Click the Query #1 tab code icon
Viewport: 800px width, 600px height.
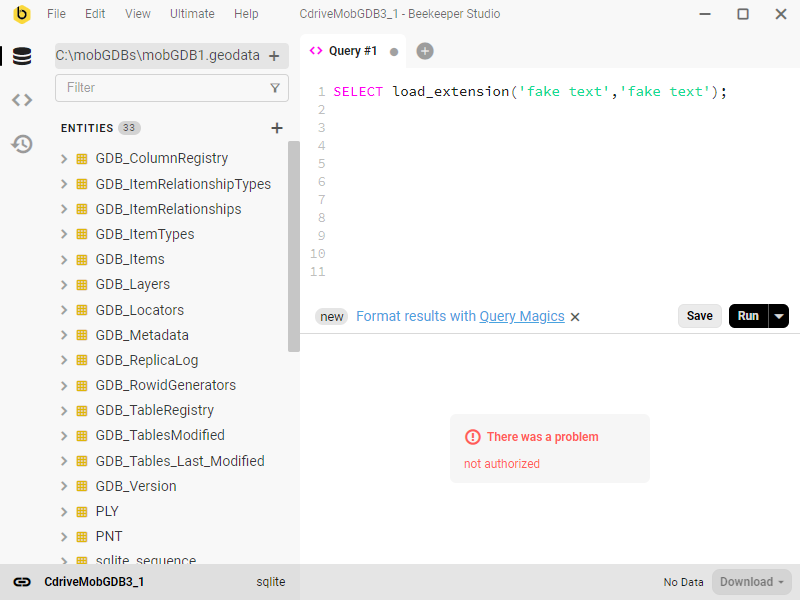tap(316, 51)
